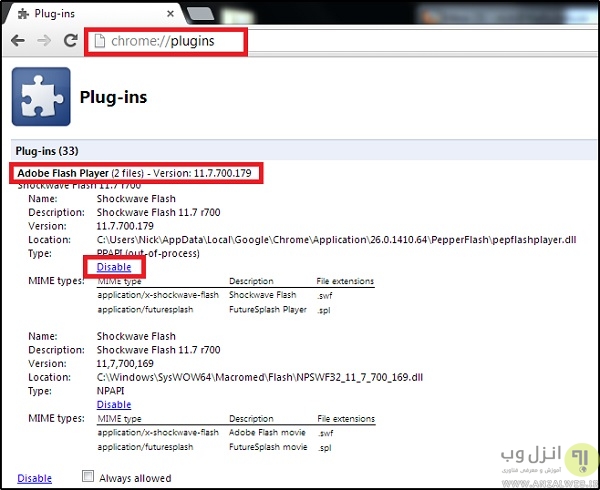Image resolution: width=600 pixels, height=490 pixels.
Task: Enable the Always allowed checkbox
Action: (x=88, y=478)
